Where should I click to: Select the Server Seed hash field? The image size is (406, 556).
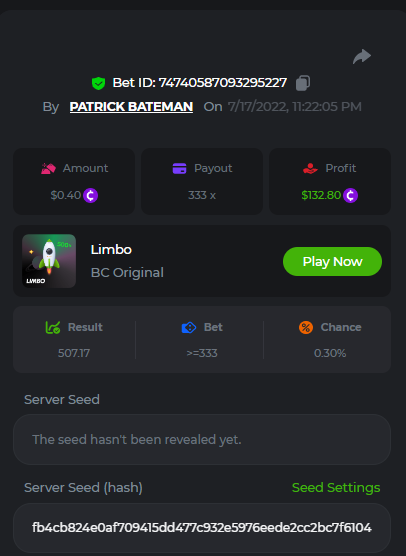202,528
